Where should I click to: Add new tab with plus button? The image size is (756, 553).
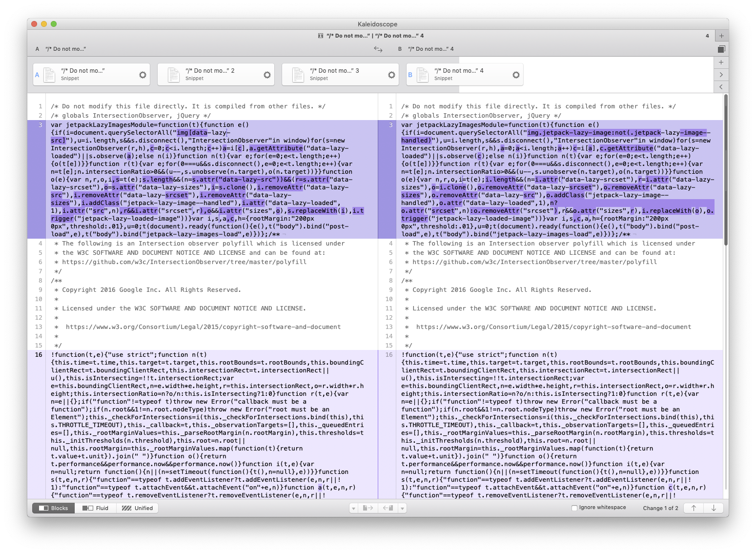[721, 36]
